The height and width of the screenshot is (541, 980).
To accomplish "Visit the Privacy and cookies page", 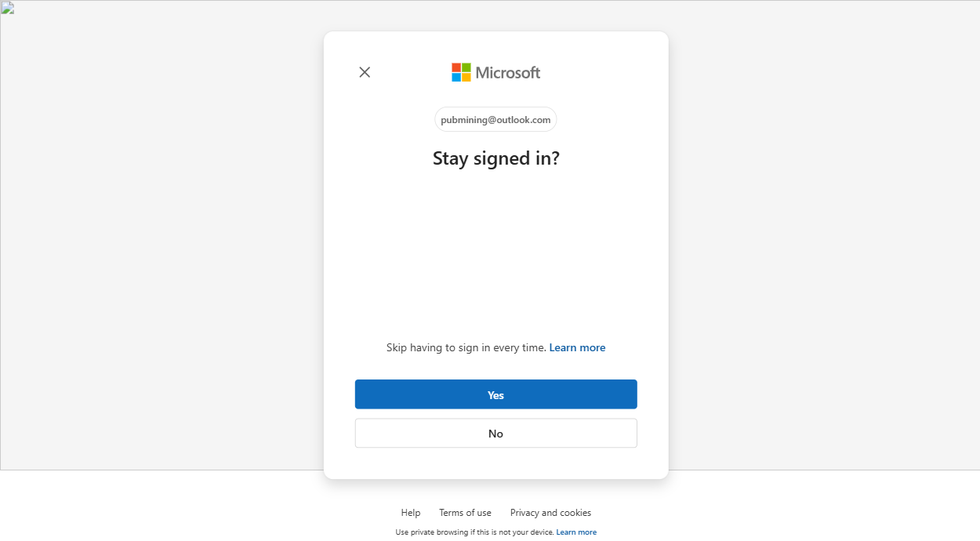I will [550, 513].
